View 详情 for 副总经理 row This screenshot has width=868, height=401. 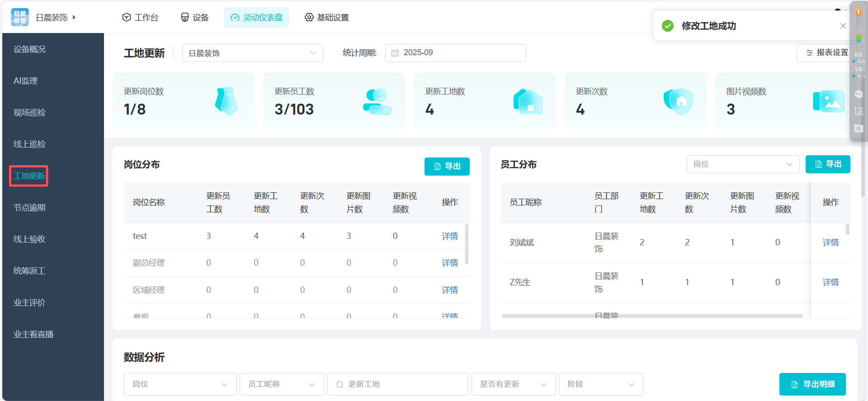coord(449,263)
